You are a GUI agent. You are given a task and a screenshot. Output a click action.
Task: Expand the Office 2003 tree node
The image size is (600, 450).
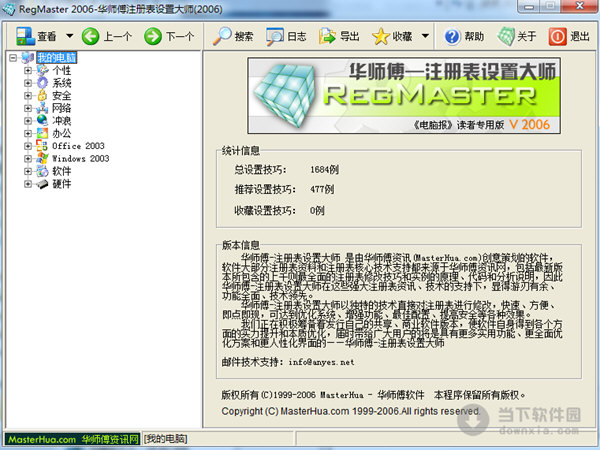pos(28,146)
